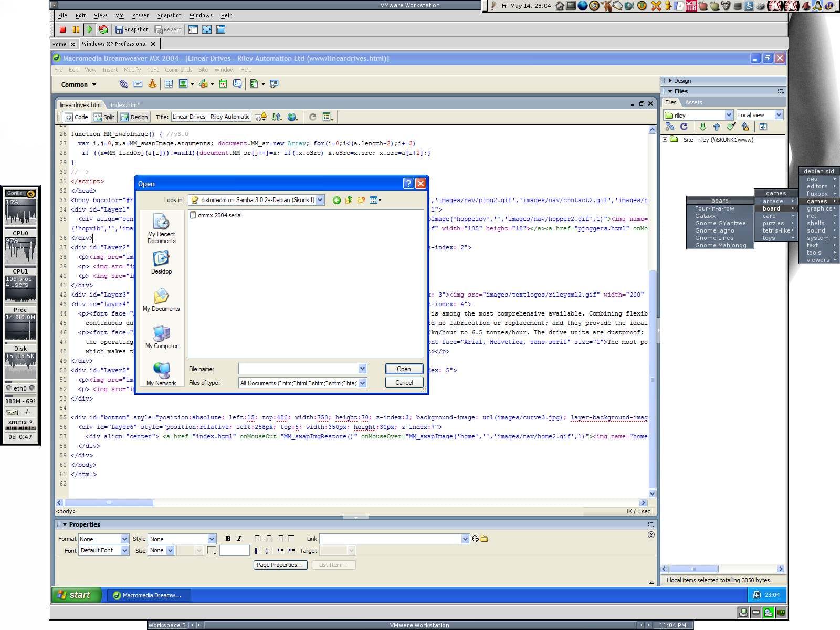Click the Page Properties button
The height and width of the screenshot is (630, 840).
[x=280, y=565]
